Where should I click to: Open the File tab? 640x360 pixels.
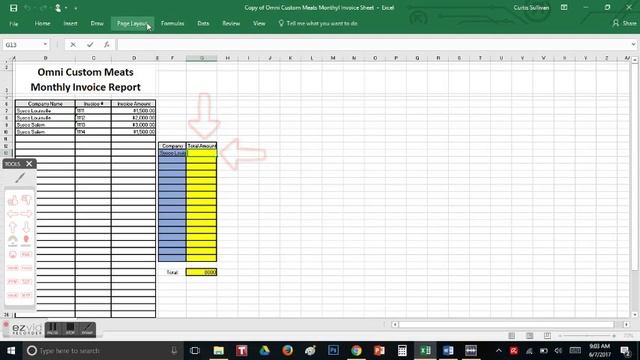[13, 24]
